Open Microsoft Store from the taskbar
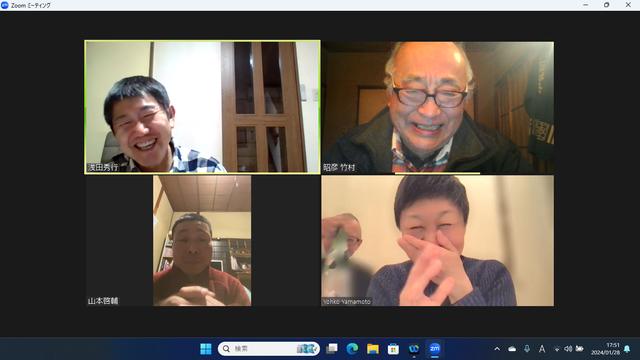The width and height of the screenshot is (640, 360). [x=393, y=349]
